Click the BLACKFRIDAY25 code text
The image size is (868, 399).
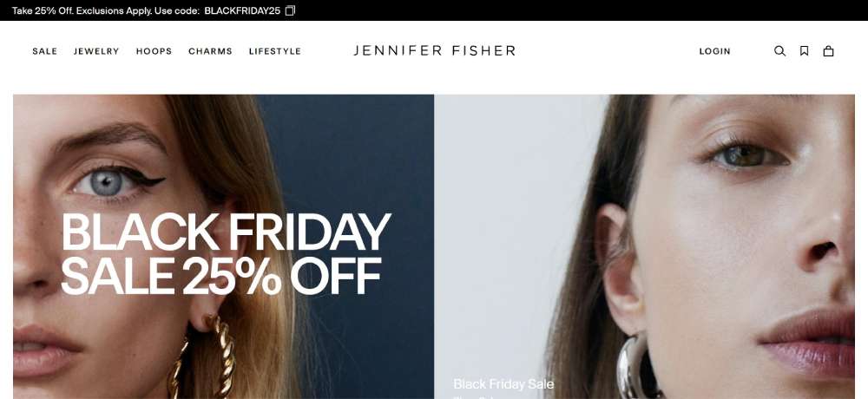click(242, 10)
